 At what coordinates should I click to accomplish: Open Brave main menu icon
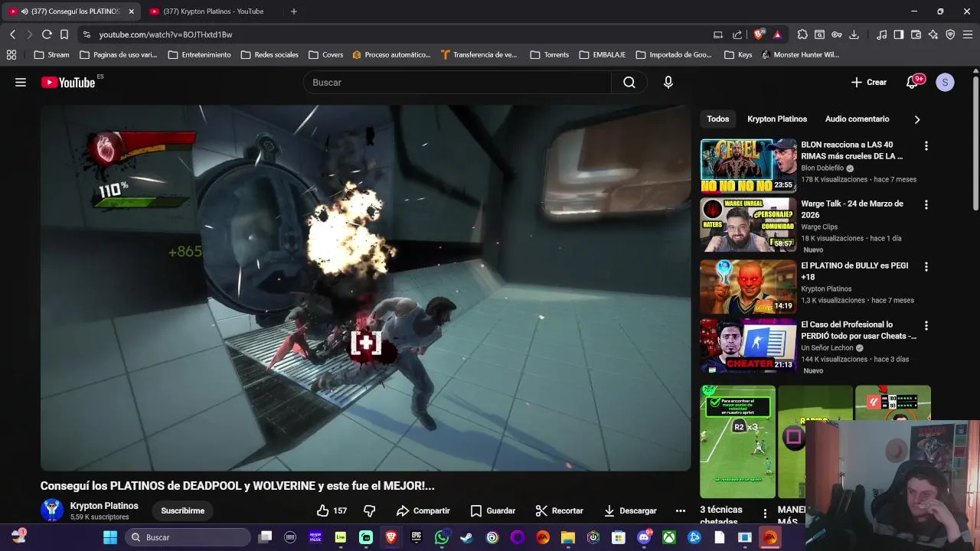pyautogui.click(x=968, y=34)
